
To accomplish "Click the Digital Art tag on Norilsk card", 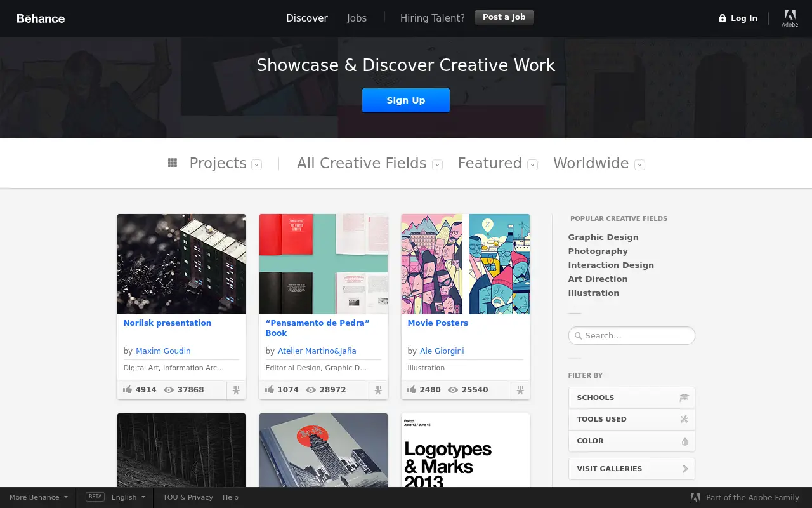I will tap(141, 368).
